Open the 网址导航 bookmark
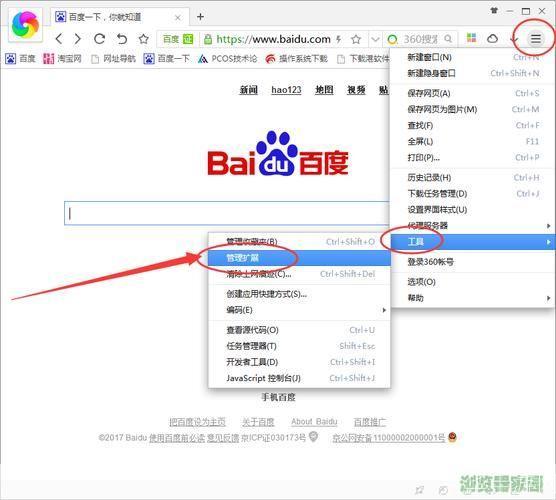This screenshot has width=556, height=500. (x=113, y=59)
